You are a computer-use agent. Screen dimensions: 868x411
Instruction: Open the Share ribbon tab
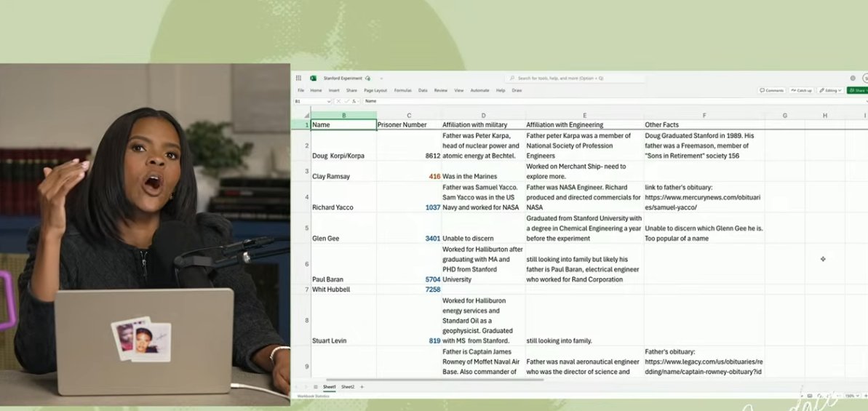click(351, 90)
